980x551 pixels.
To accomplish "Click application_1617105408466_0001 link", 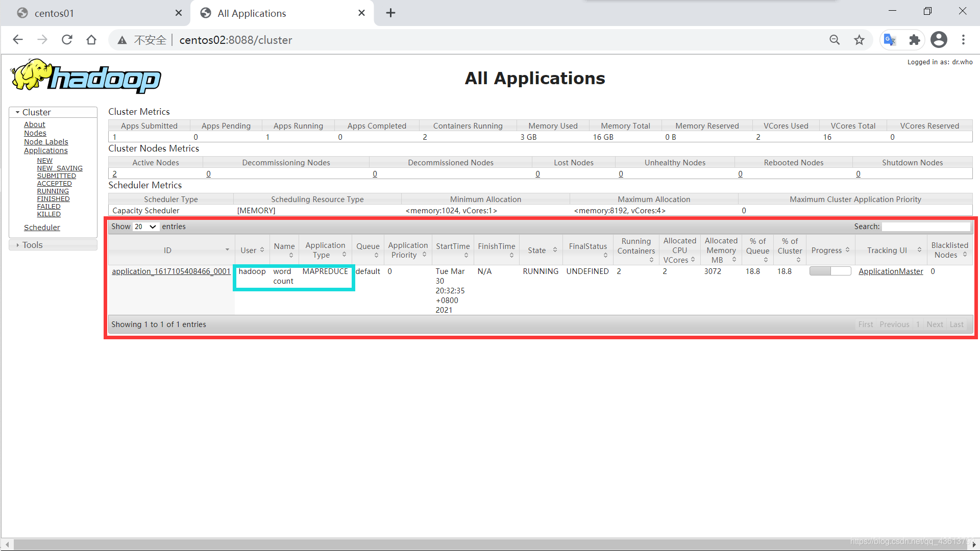I will coord(171,271).
